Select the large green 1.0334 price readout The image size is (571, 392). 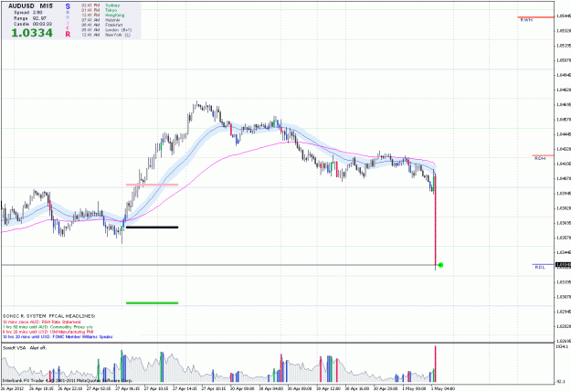(x=32, y=33)
